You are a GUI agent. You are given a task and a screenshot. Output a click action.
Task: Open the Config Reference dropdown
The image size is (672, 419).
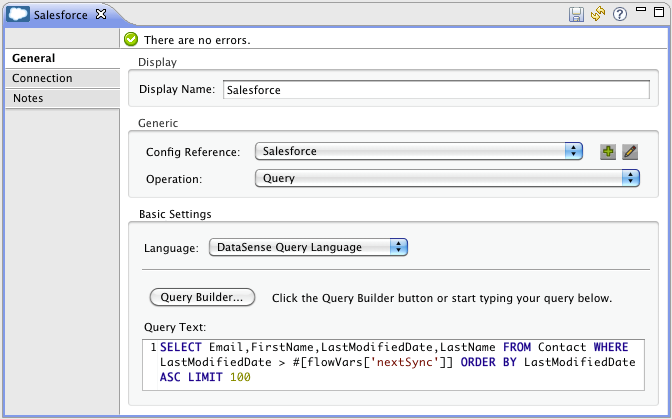point(418,151)
